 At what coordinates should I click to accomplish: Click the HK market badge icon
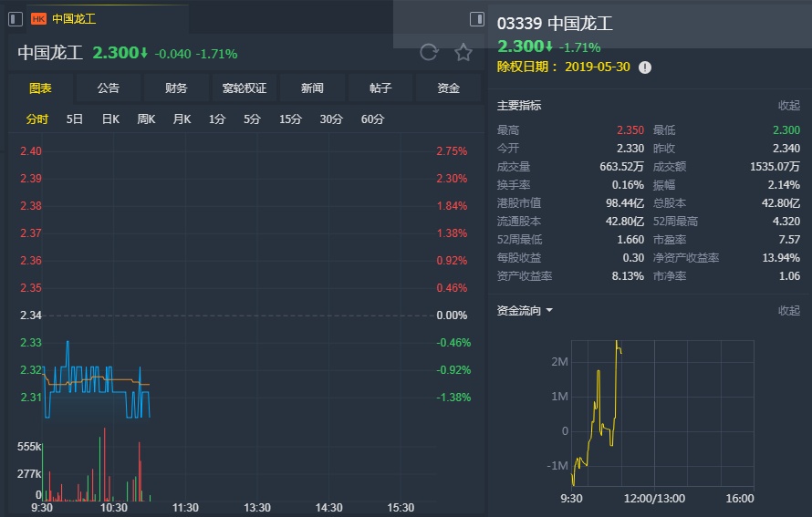(x=38, y=19)
